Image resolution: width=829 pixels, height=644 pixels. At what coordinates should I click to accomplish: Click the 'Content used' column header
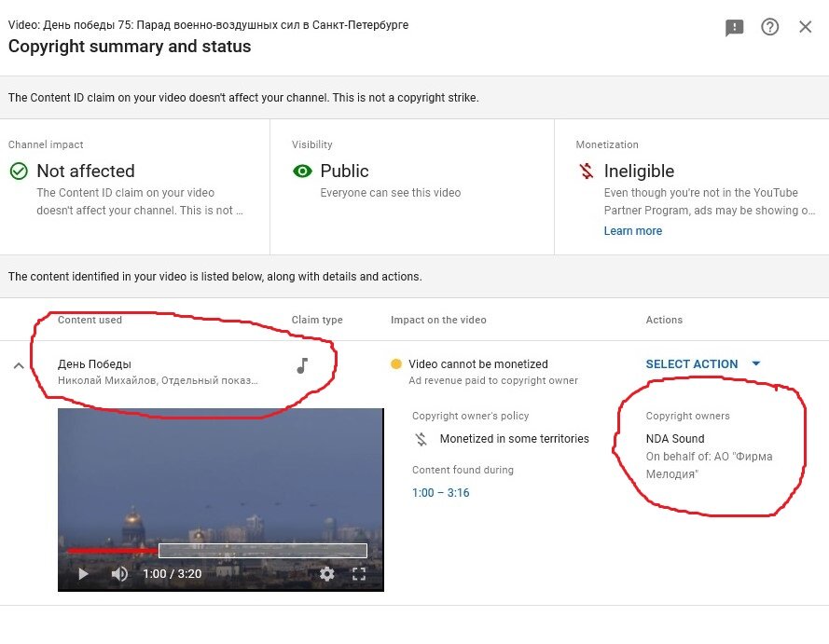coord(90,320)
